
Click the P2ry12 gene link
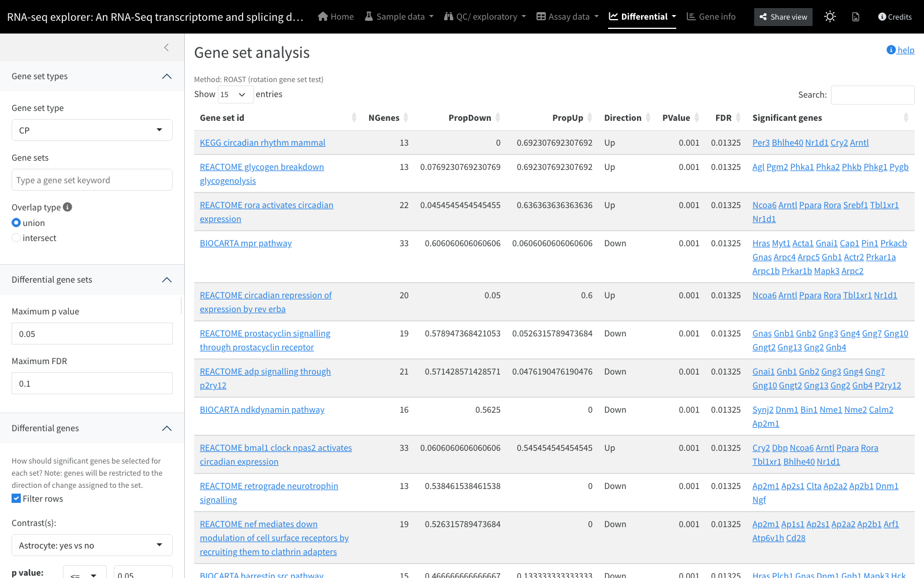(x=888, y=385)
